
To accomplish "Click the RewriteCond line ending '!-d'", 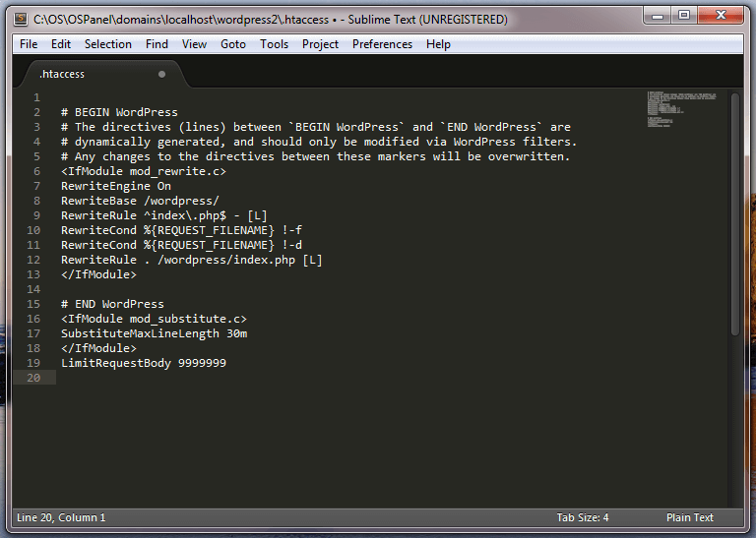I will [x=182, y=245].
